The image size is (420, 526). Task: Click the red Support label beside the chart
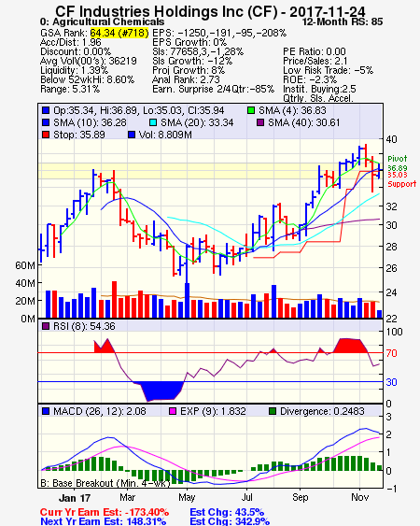[402, 184]
